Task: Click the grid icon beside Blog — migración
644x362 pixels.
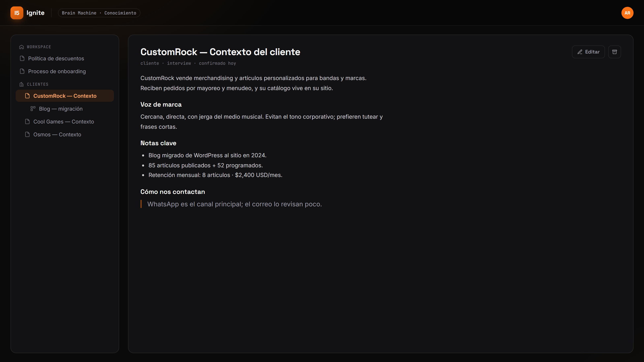Action: (33, 108)
